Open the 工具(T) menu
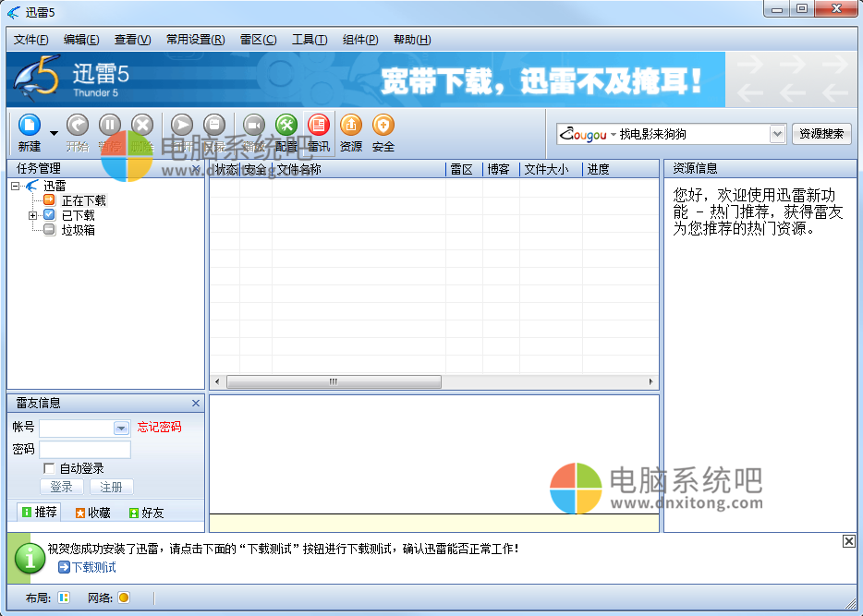This screenshot has width=863, height=616. [310, 40]
